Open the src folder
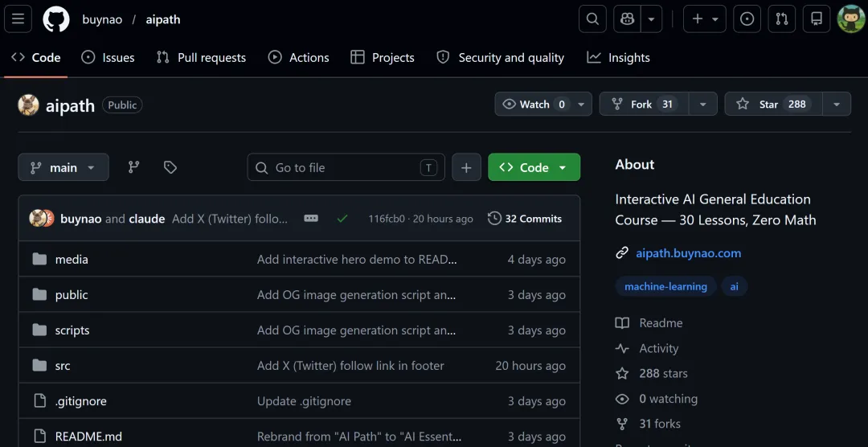This screenshot has width=868, height=447. pos(63,366)
